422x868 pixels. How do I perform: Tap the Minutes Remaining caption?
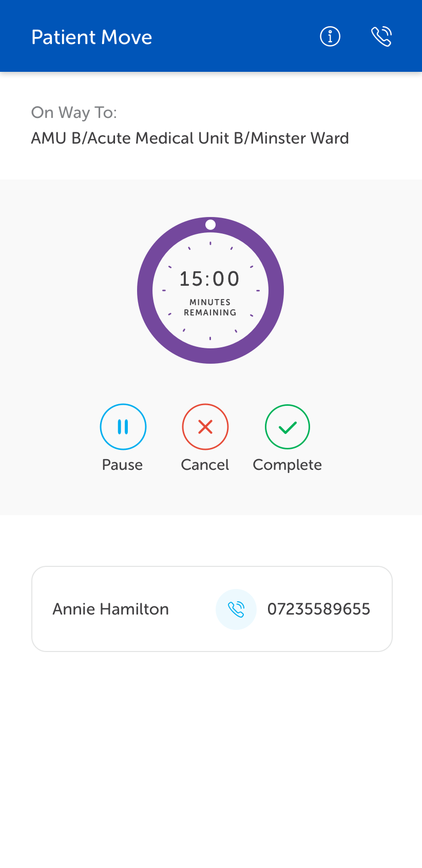pos(210,307)
